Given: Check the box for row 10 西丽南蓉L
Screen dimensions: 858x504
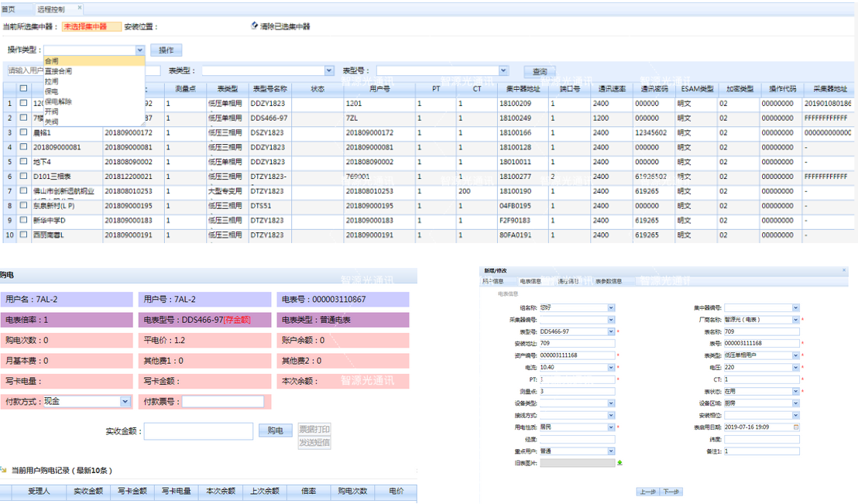Looking at the screenshot, I should click(x=23, y=235).
